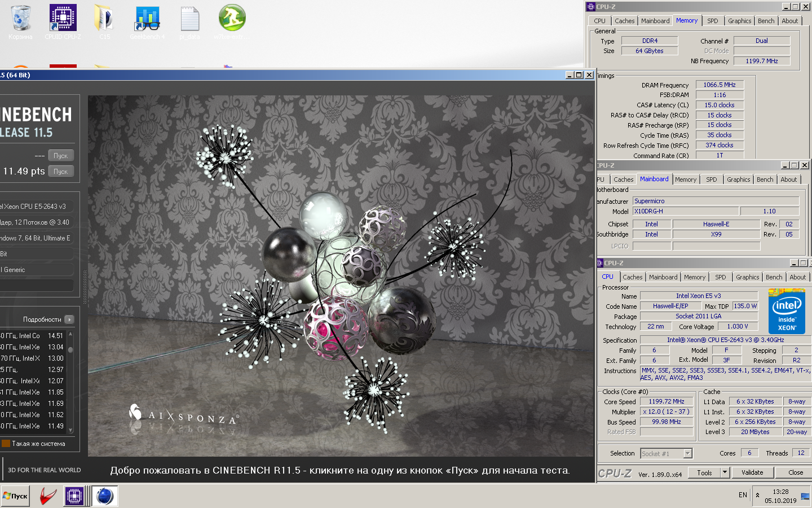Open the C15 folder on the desktop
Screen dimensions: 812x508
tap(104, 23)
